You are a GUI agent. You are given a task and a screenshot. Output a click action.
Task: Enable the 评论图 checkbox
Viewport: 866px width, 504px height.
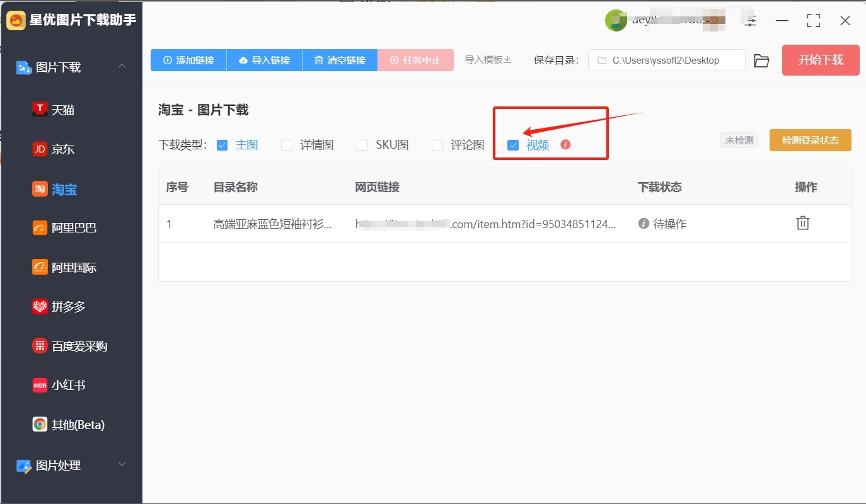tap(437, 145)
